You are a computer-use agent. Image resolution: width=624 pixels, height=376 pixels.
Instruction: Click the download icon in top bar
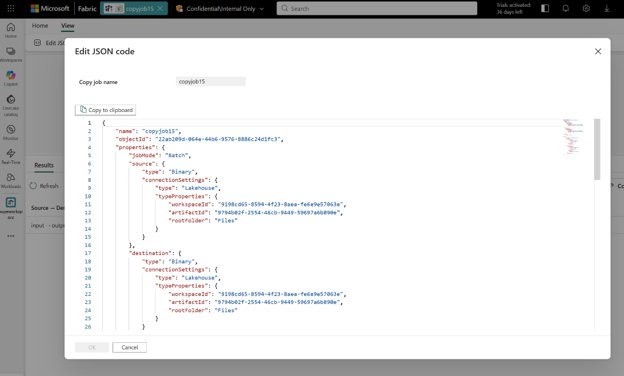click(607, 8)
